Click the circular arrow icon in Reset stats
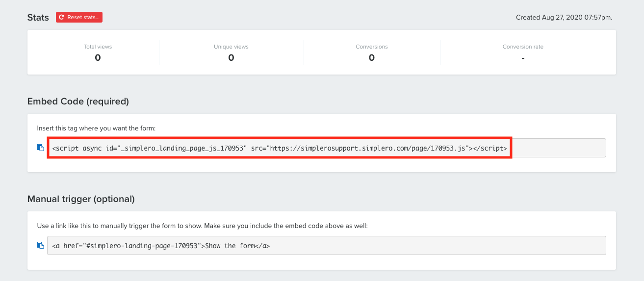644x281 pixels. click(x=62, y=17)
